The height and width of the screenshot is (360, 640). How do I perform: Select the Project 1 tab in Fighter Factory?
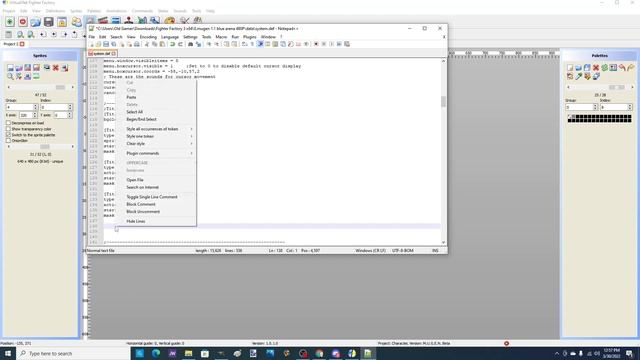tap(13, 44)
